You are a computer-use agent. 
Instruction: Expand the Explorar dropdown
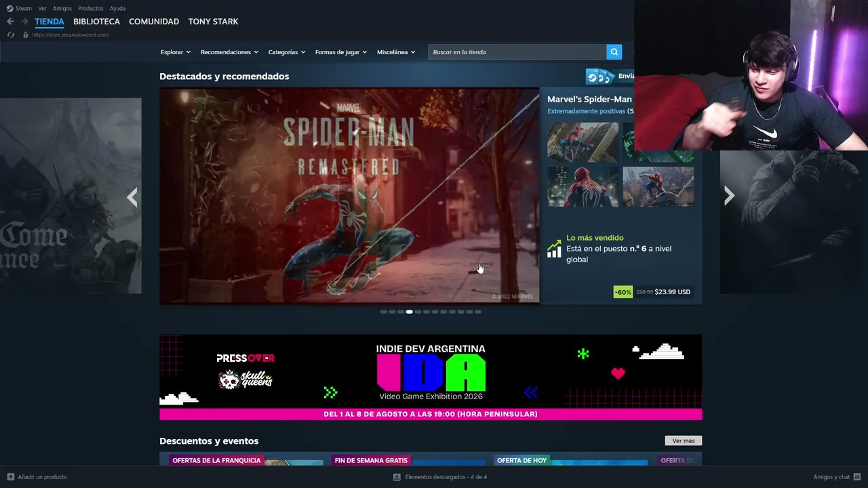(x=175, y=52)
